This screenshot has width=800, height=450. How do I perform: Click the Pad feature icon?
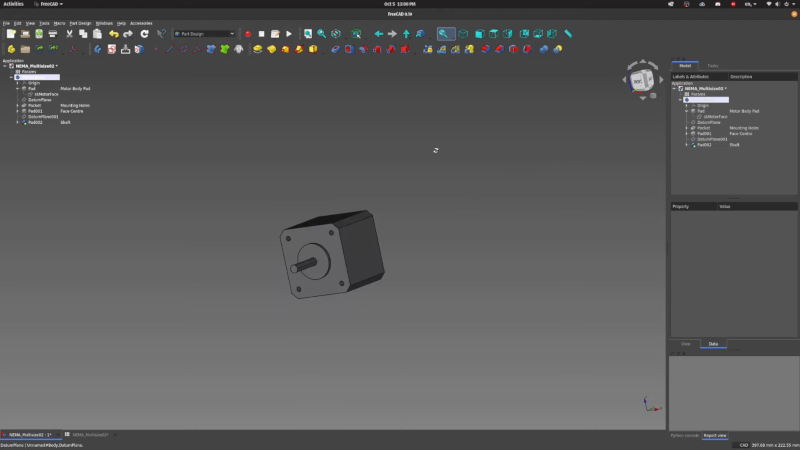click(x=258, y=48)
